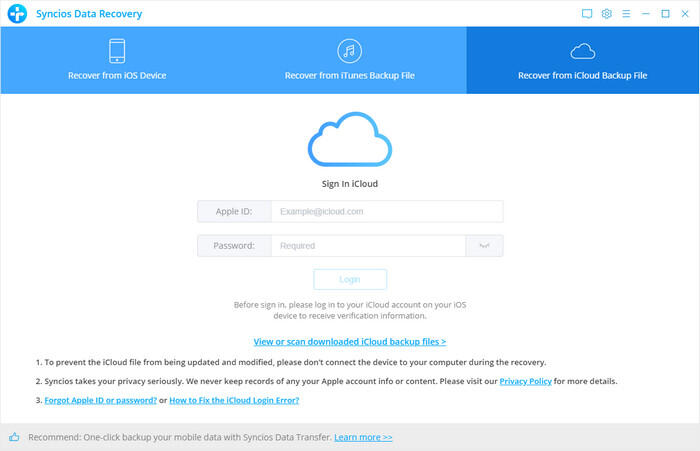The width and height of the screenshot is (700, 451).
Task: Switch to Recover from iTunes Backup File tab
Action: tap(349, 61)
